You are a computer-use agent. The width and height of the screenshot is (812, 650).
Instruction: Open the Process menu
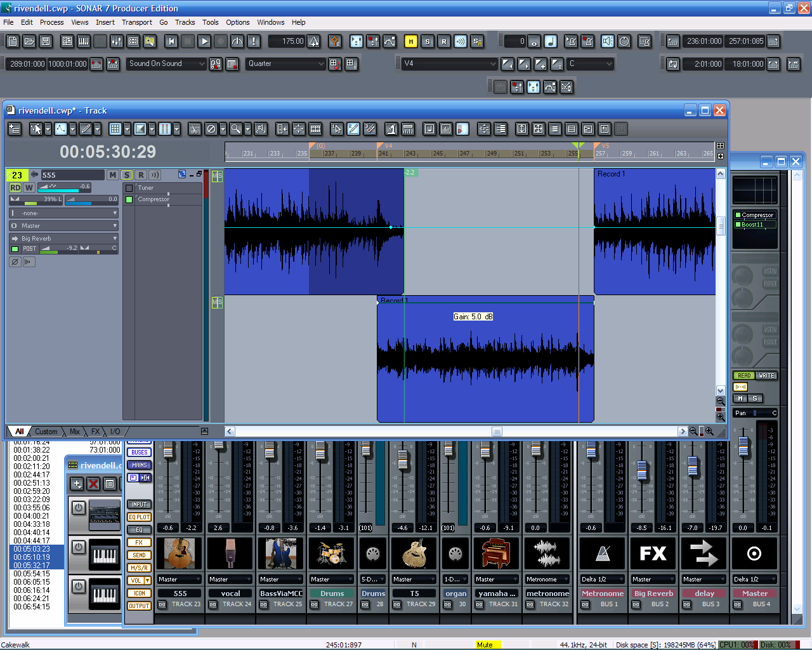click(51, 22)
